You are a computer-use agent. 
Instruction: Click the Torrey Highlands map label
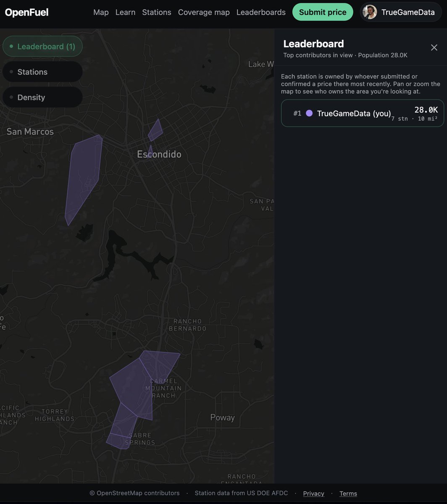(55, 415)
